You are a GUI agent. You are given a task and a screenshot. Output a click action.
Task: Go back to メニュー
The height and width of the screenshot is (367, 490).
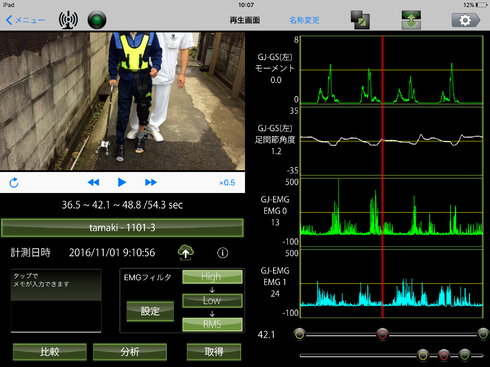click(x=25, y=20)
